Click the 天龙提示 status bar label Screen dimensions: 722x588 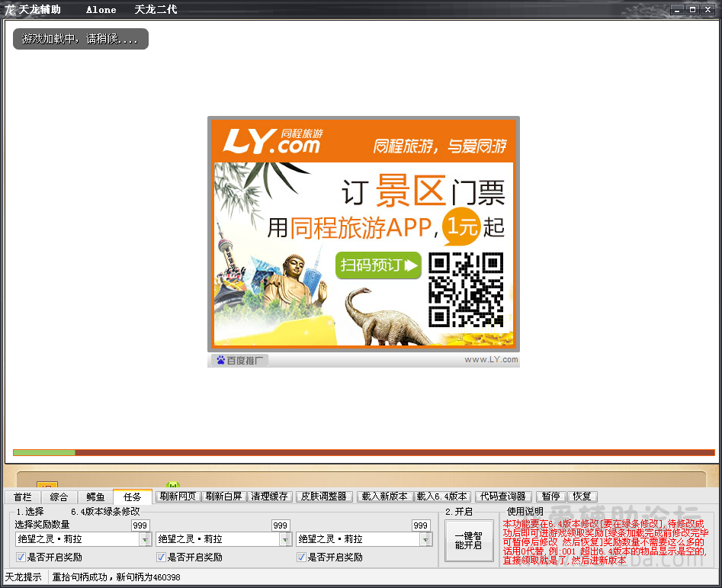point(23,577)
